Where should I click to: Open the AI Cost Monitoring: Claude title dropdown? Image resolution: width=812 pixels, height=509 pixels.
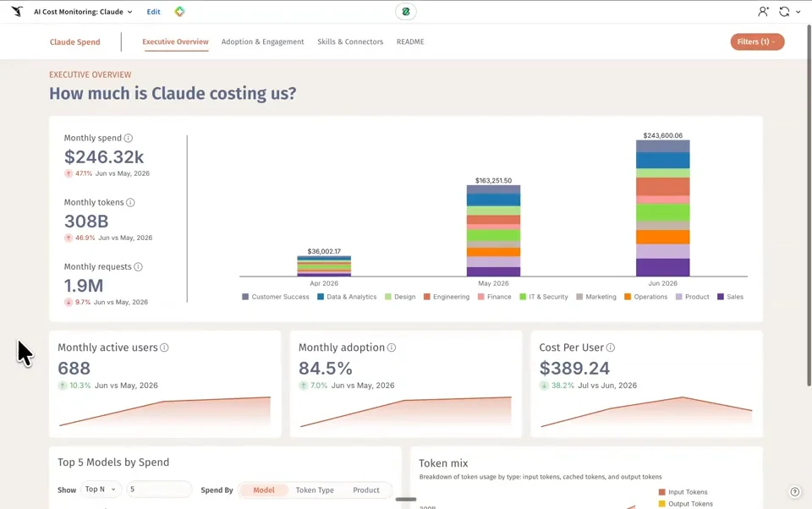point(83,11)
